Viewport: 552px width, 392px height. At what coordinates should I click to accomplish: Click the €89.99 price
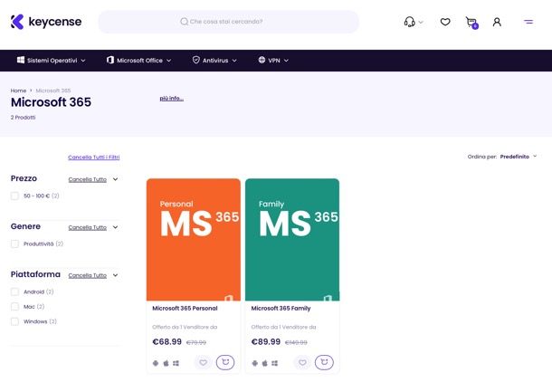point(266,341)
